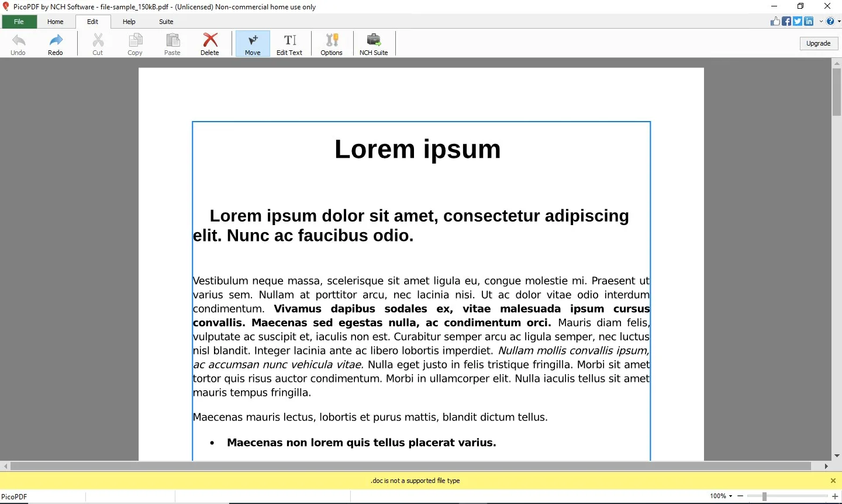Click the 'Maecenas mauris lectus' paragraph line
The height and width of the screenshot is (504, 842).
coord(370,417)
